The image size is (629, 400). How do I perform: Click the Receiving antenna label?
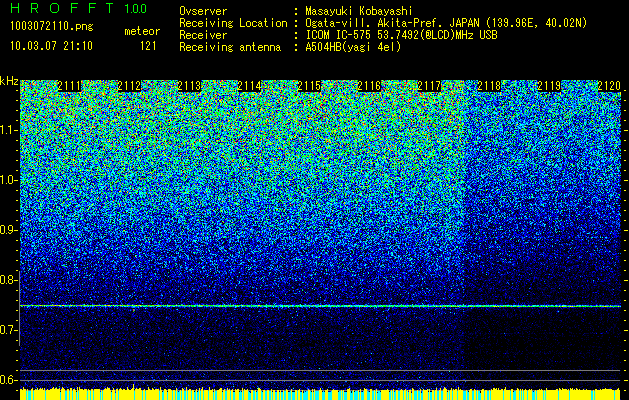(230, 47)
